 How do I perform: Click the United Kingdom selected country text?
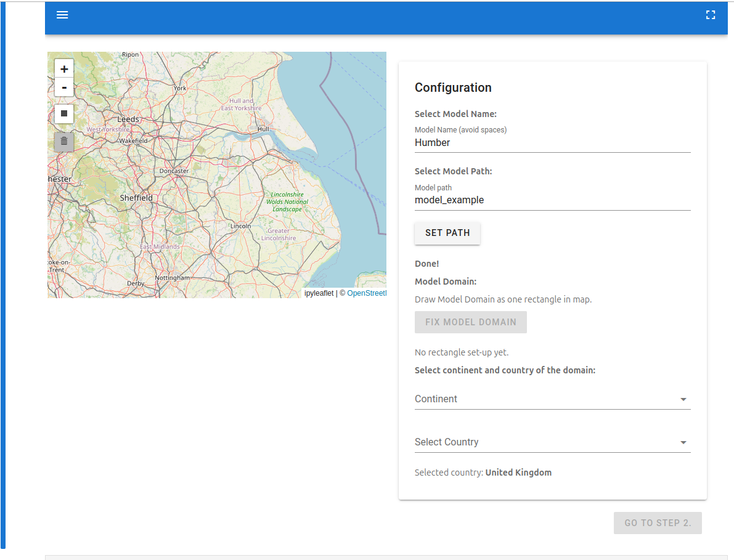point(518,473)
